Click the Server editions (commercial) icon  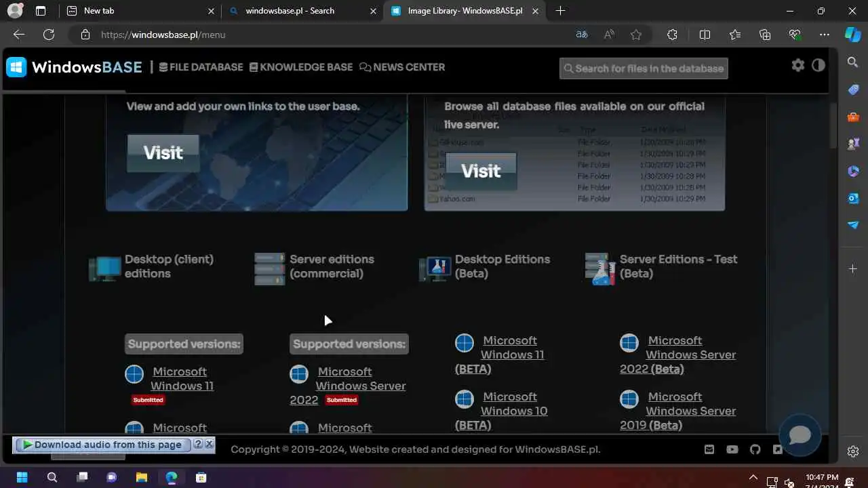tap(270, 268)
